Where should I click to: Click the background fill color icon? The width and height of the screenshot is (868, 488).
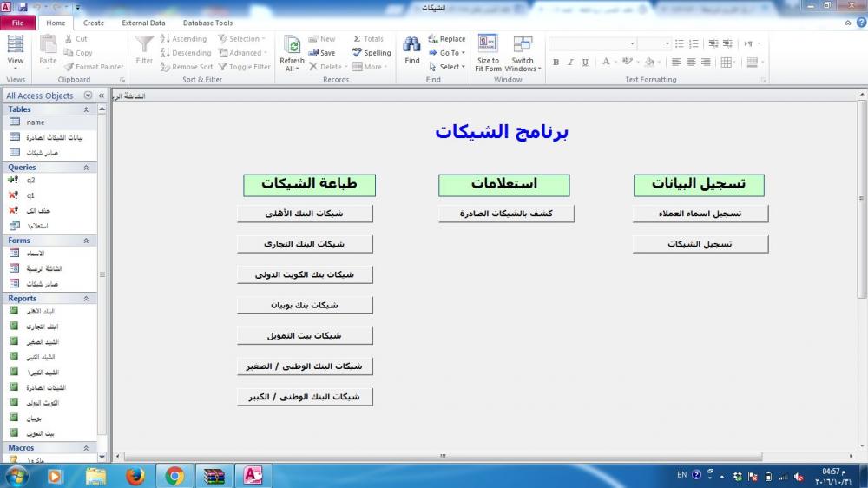pos(650,62)
